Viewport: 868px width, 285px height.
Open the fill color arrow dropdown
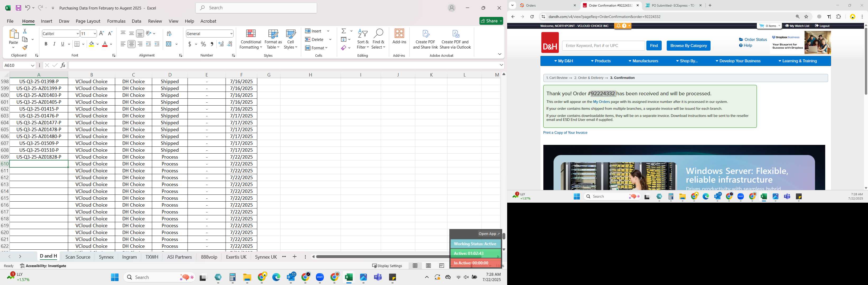click(98, 44)
